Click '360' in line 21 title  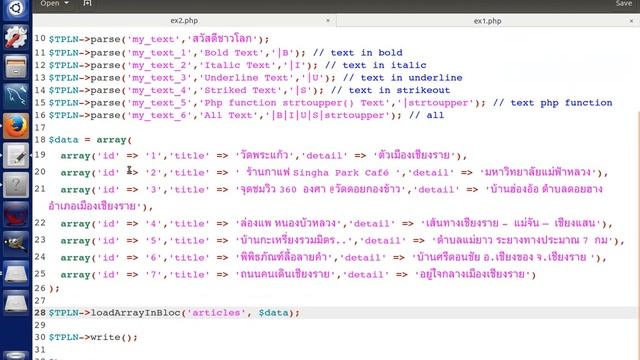point(288,189)
